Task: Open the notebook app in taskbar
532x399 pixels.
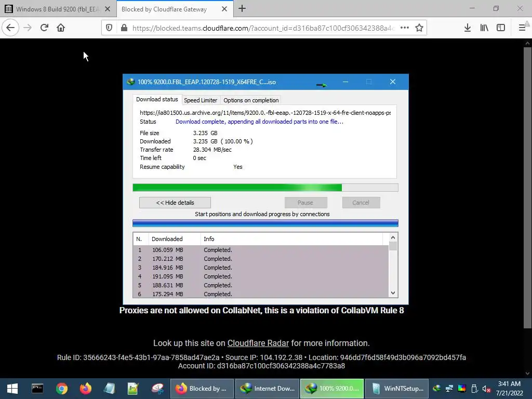Action: pyautogui.click(x=109, y=389)
